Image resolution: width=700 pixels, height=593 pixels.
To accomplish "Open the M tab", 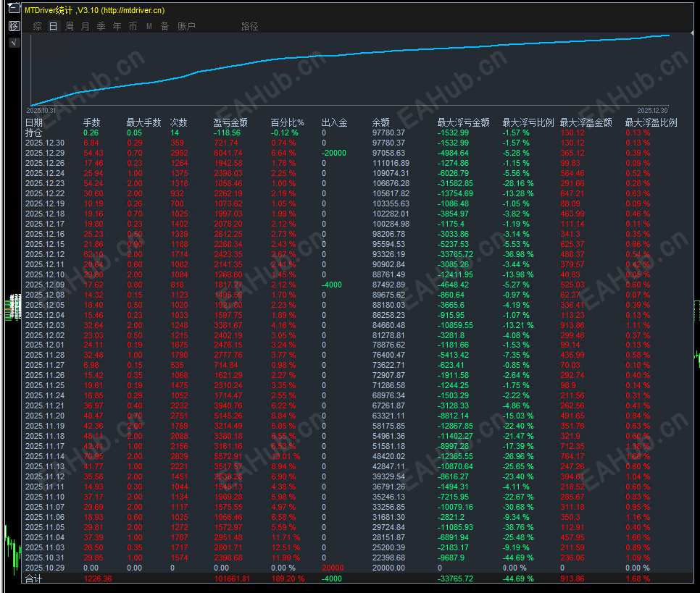I will pos(149,26).
